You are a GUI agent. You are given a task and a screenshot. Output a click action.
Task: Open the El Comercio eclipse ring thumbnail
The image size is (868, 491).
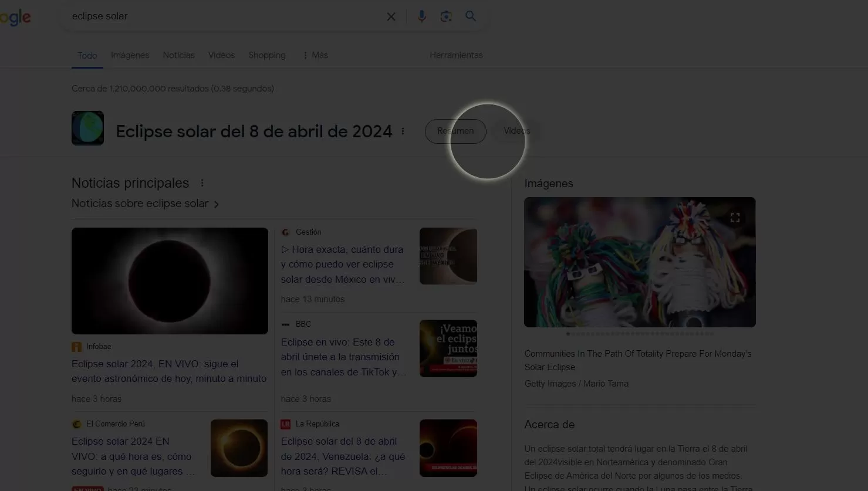(239, 448)
